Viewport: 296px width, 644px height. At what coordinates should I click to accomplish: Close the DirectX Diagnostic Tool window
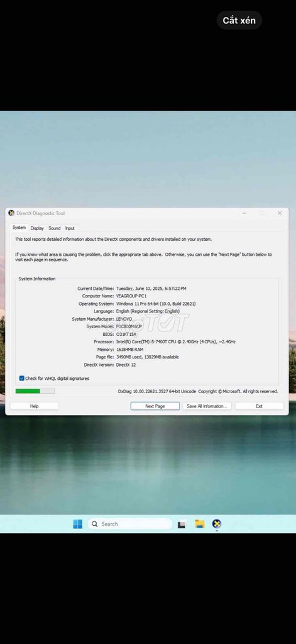(x=280, y=213)
